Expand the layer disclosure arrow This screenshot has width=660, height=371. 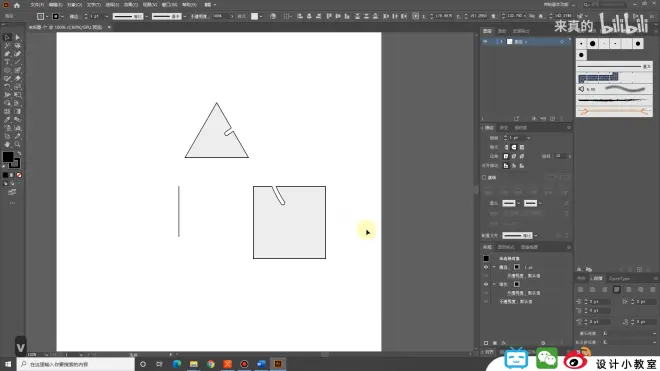pos(501,42)
